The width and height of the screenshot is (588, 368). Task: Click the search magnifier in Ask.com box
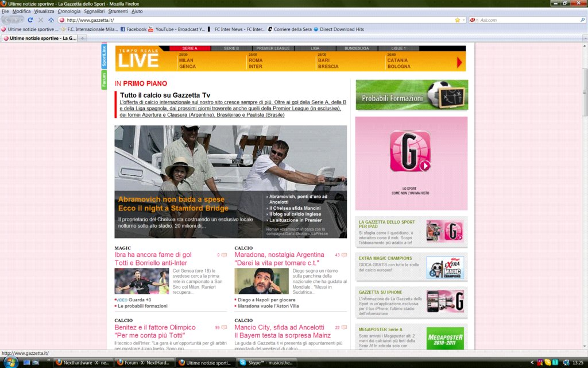click(582, 20)
